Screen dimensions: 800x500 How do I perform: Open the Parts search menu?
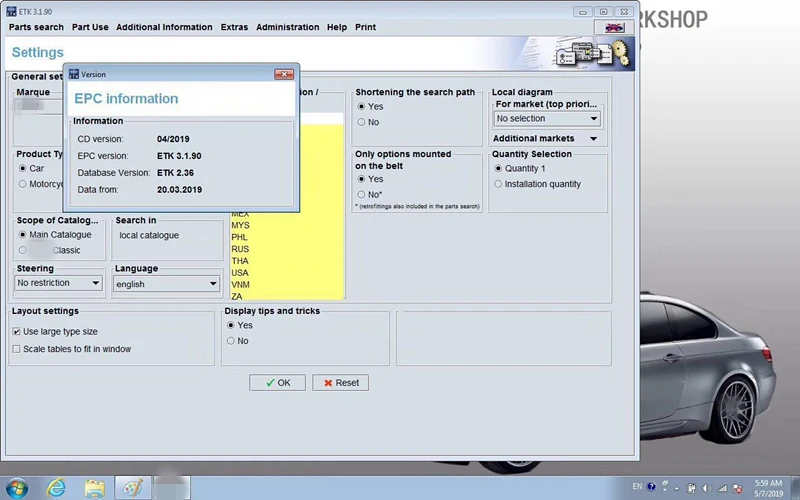coord(36,27)
